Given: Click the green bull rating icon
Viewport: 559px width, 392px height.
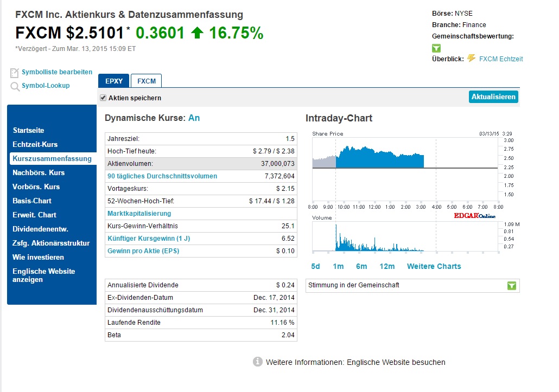Looking at the screenshot, I should [436, 48].
